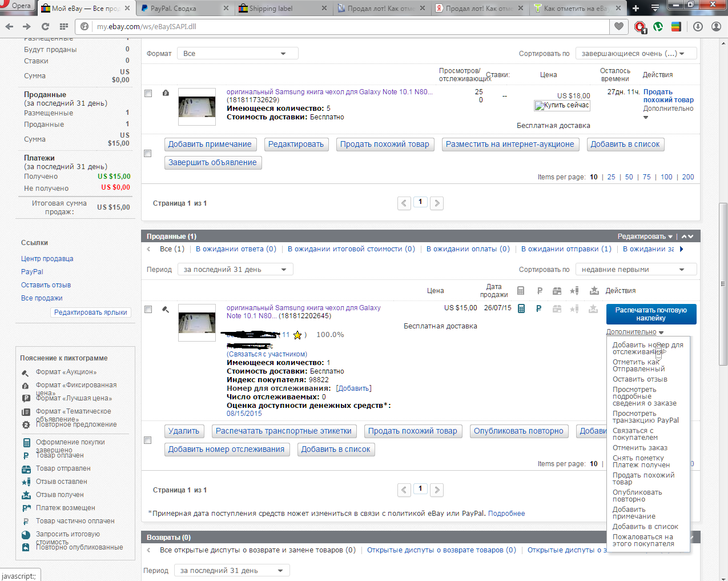Open sort dropdown set to недавние первыми

pos(636,269)
